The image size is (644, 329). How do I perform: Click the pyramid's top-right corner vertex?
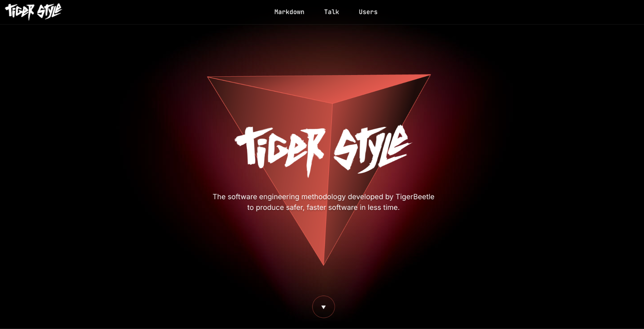(x=430, y=75)
